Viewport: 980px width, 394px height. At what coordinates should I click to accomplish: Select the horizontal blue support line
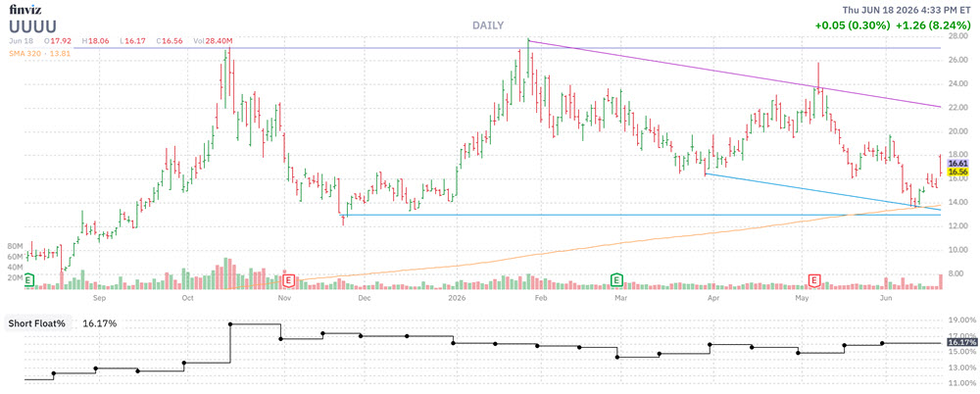(x=641, y=216)
